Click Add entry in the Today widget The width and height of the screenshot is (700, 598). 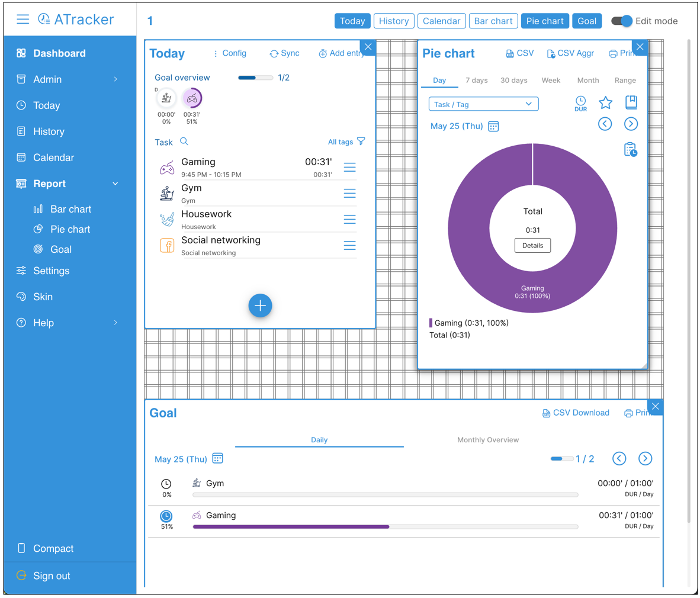point(342,53)
